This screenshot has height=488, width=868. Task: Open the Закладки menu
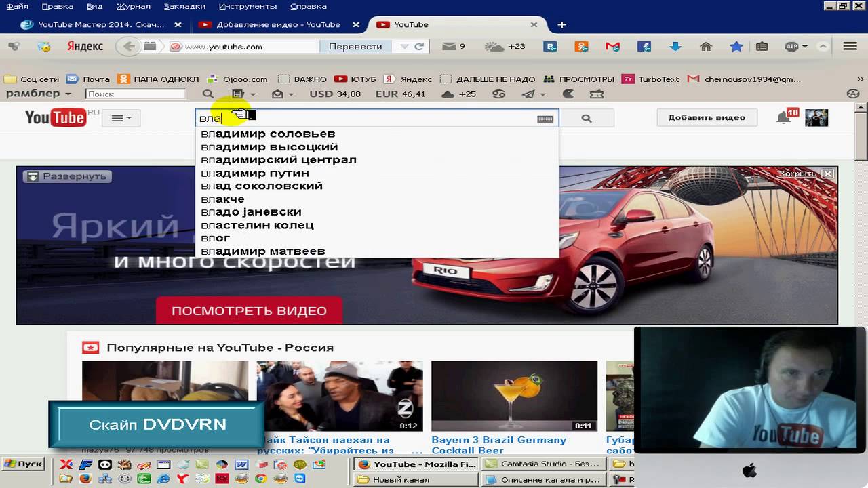coord(184,6)
